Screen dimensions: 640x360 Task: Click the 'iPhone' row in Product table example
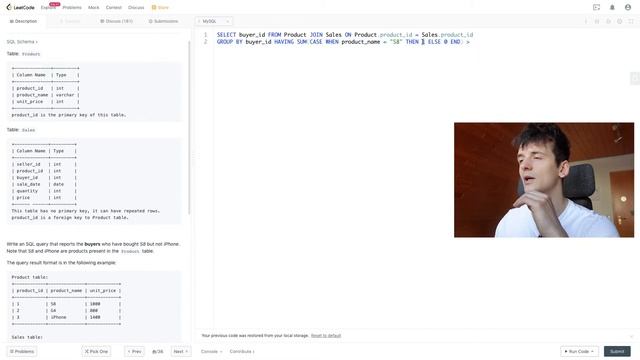[x=66, y=317]
